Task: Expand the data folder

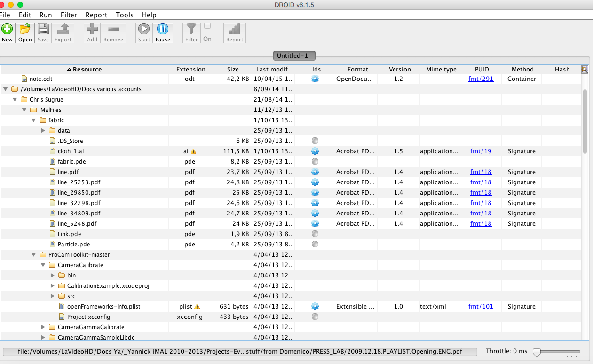Action: tap(43, 131)
